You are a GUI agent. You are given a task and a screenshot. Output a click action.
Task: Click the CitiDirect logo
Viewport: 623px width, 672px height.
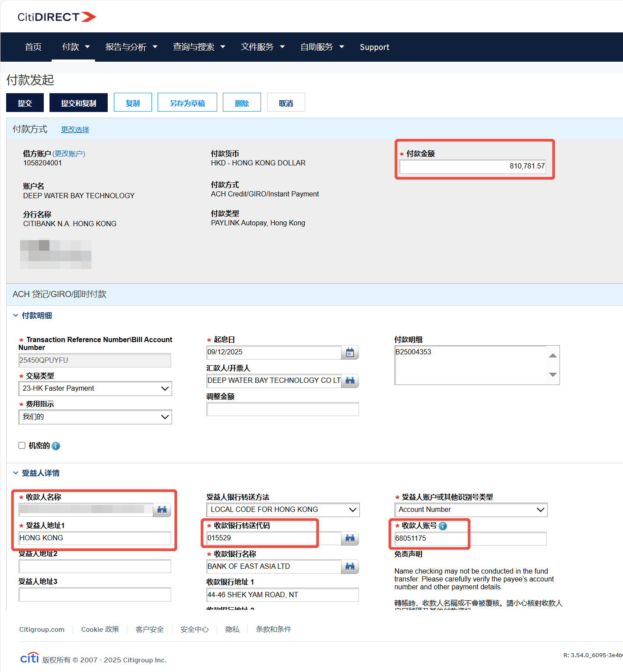(57, 17)
